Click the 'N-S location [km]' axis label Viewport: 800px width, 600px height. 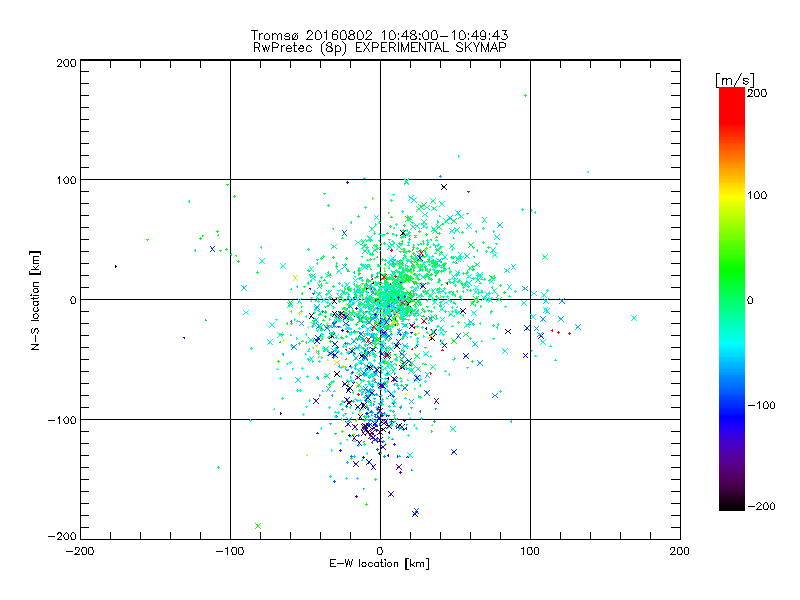35,300
